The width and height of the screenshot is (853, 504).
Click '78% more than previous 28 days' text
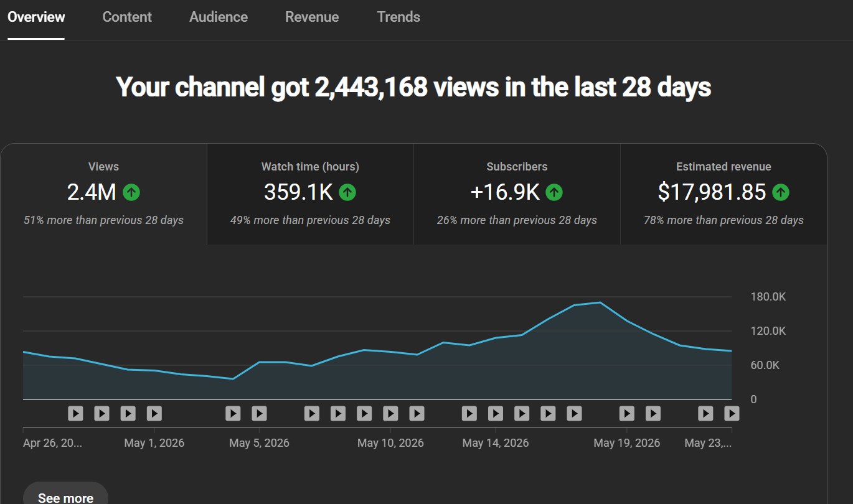tap(723, 220)
